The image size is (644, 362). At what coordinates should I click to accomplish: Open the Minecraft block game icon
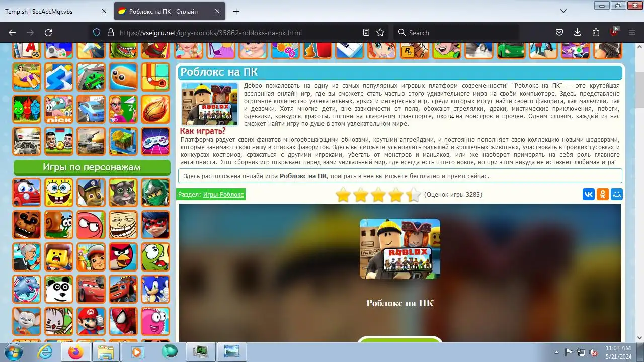[123, 141]
